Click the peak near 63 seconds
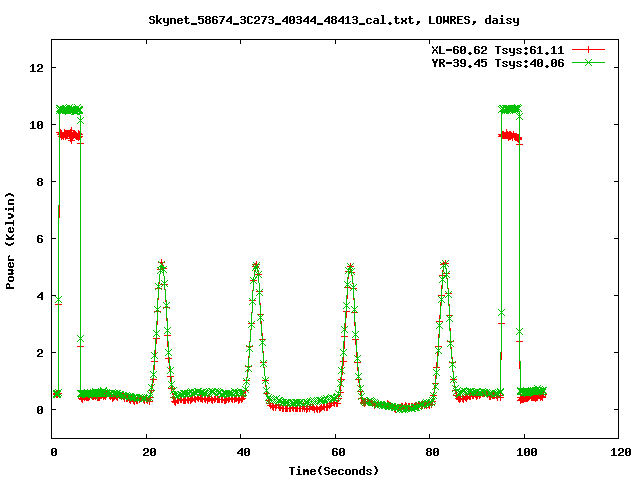640x480 pixels. [350, 267]
